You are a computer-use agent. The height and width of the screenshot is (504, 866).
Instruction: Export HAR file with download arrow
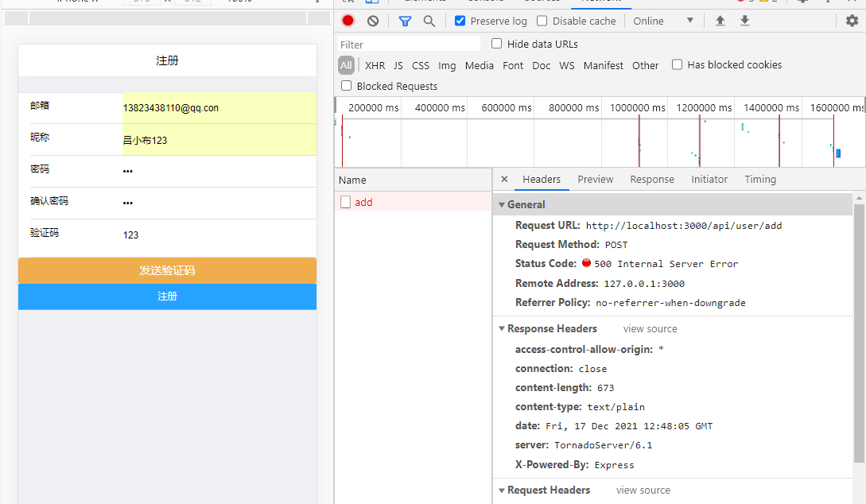click(745, 21)
